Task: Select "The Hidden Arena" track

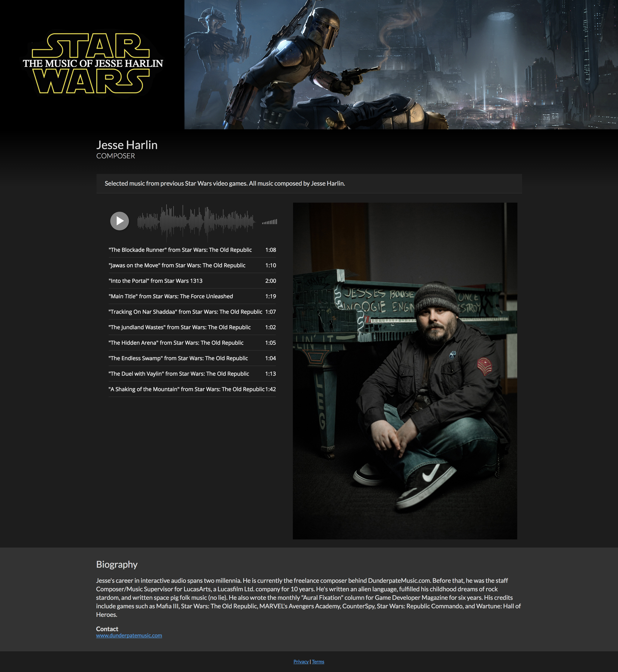Action: (x=192, y=342)
